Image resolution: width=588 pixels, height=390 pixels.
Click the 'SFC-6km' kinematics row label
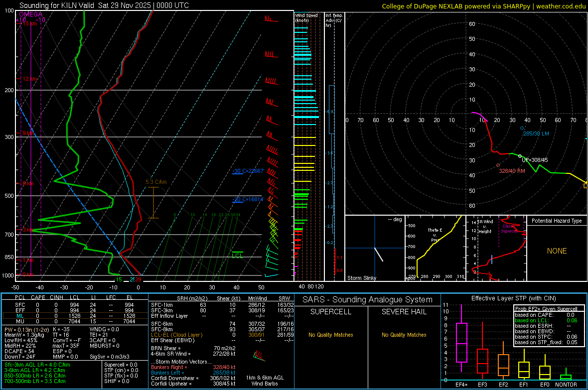click(161, 324)
